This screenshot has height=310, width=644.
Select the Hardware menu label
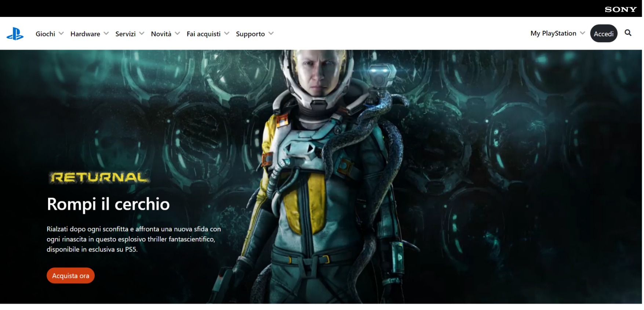pos(85,34)
